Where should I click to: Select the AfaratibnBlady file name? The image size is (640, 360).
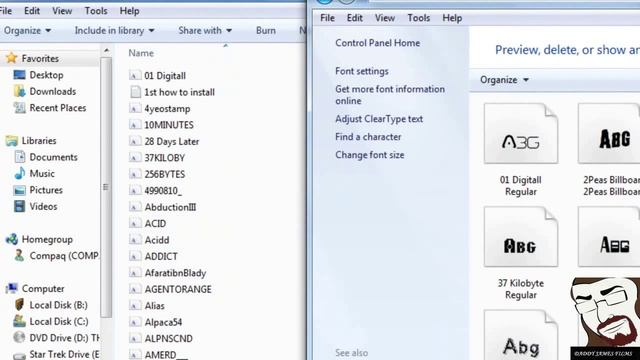tap(175, 273)
